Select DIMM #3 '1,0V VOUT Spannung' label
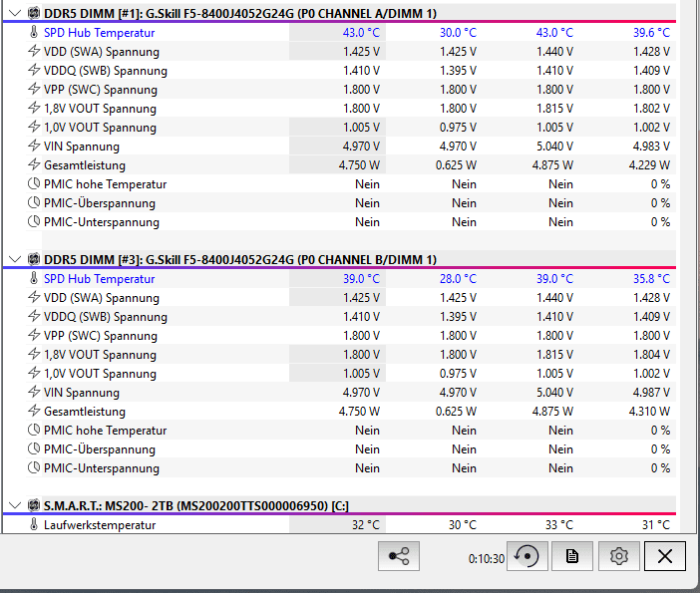The width and height of the screenshot is (700, 593). (100, 374)
